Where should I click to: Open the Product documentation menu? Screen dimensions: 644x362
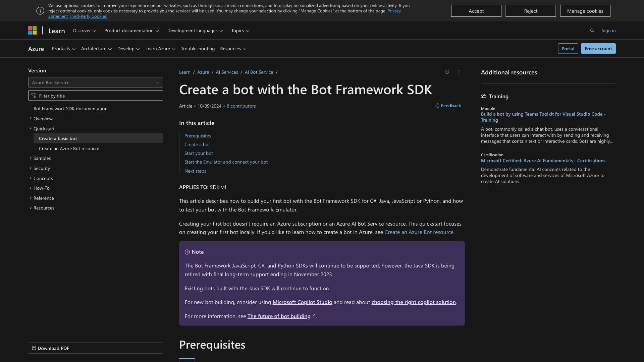click(131, 31)
